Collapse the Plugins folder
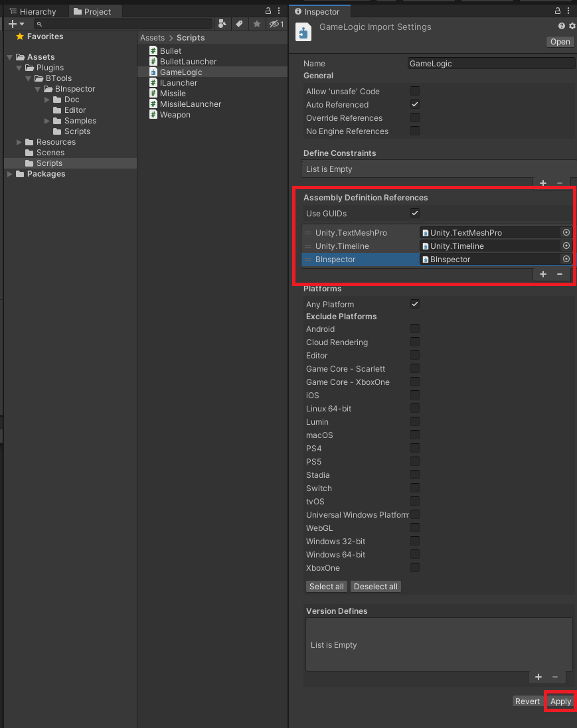Screen dimensions: 577x728 tap(19, 67)
